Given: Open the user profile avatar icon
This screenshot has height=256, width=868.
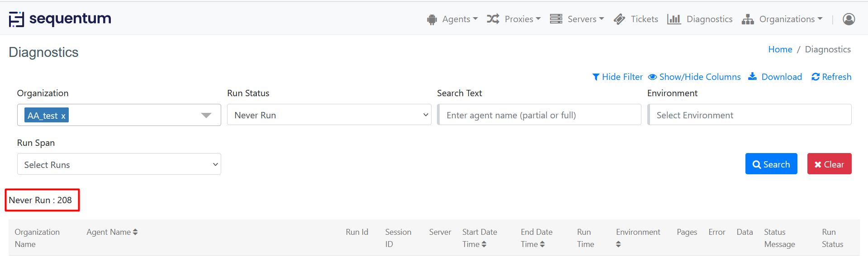Looking at the screenshot, I should (849, 19).
